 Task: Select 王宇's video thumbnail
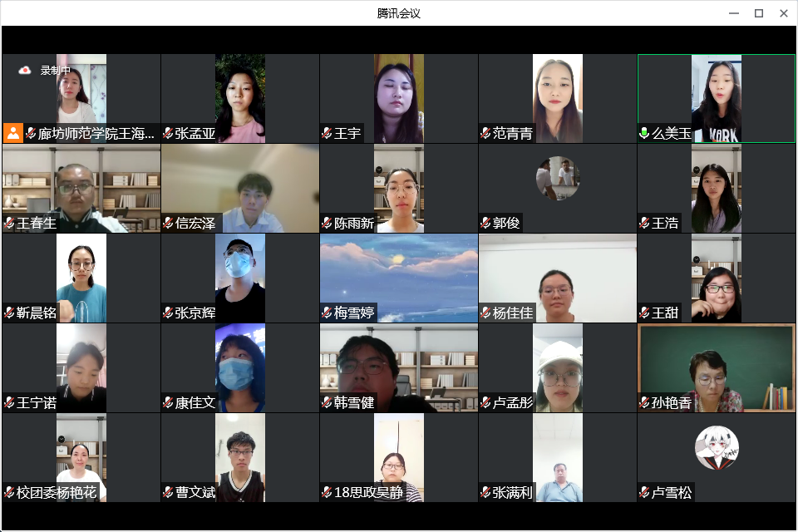point(399,98)
